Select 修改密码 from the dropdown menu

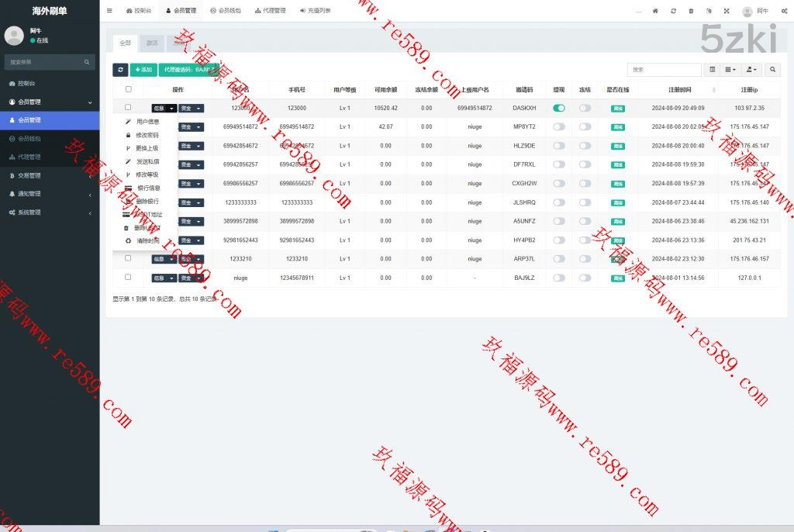click(147, 135)
